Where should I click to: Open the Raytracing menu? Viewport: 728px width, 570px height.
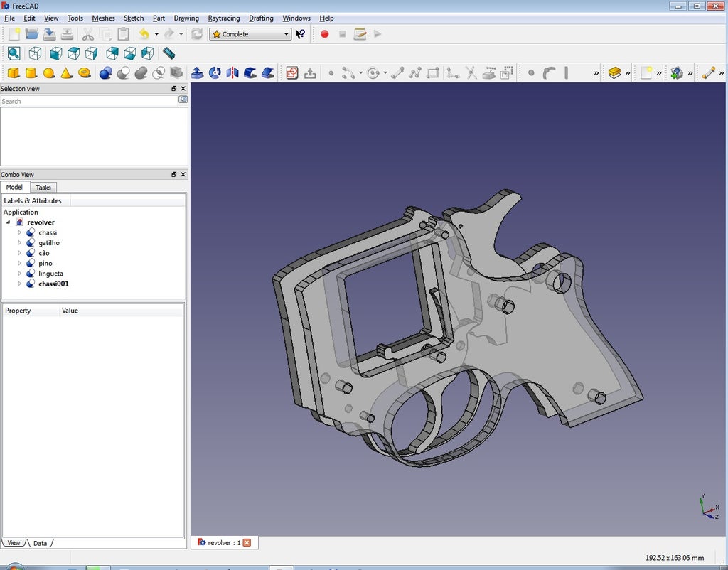coord(223,18)
